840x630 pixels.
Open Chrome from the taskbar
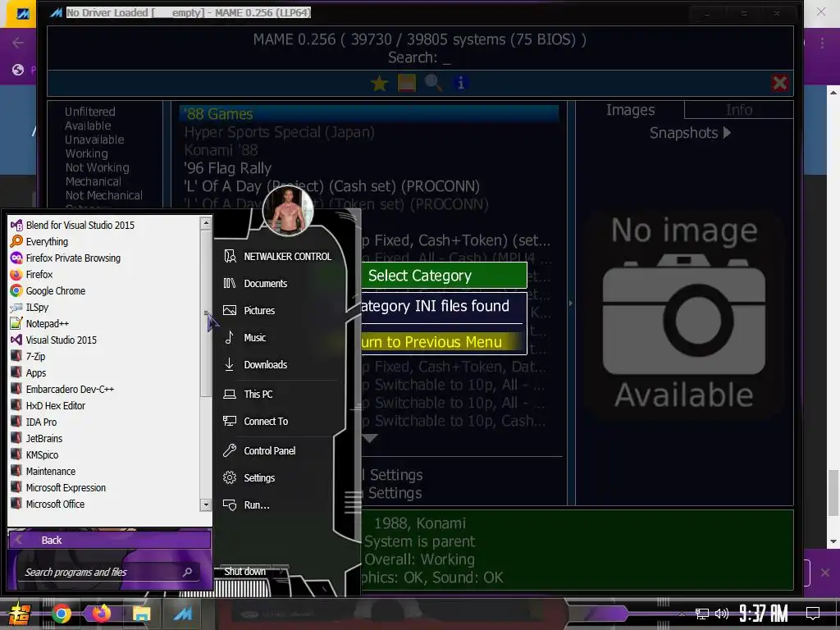tap(61, 614)
